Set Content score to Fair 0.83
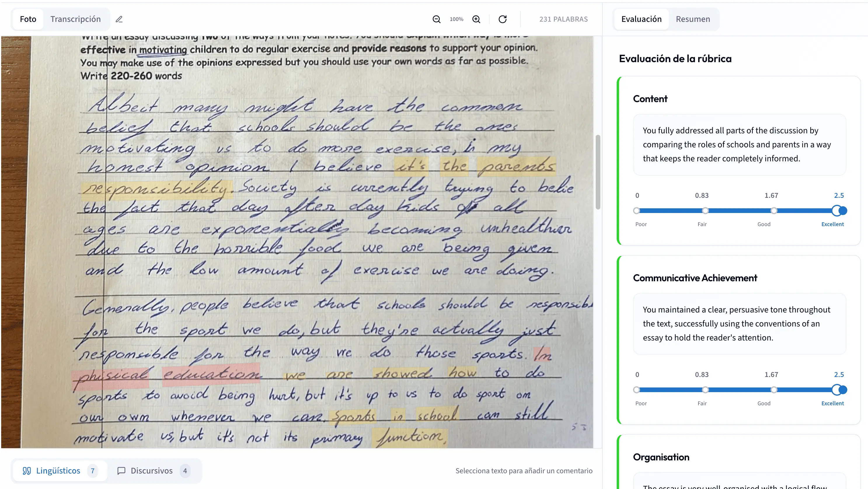 click(x=705, y=210)
